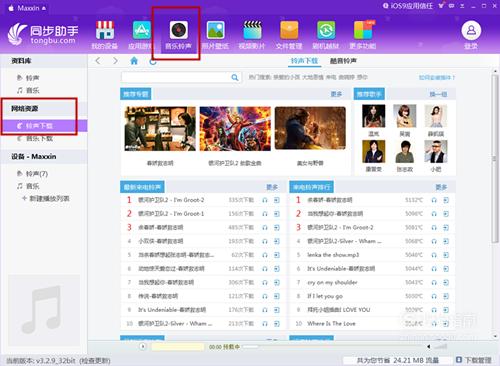The height and width of the screenshot is (366, 500).
Task: Open the 刷机越狱 green restore icon
Action: pos(326,30)
